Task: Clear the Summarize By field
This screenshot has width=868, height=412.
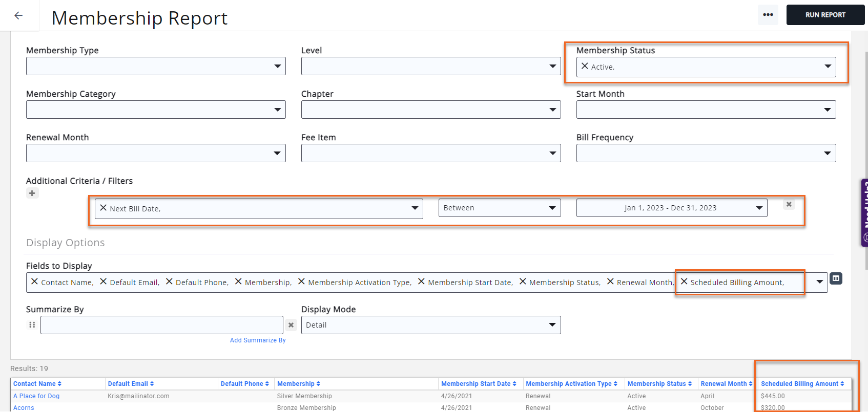Action: point(291,325)
